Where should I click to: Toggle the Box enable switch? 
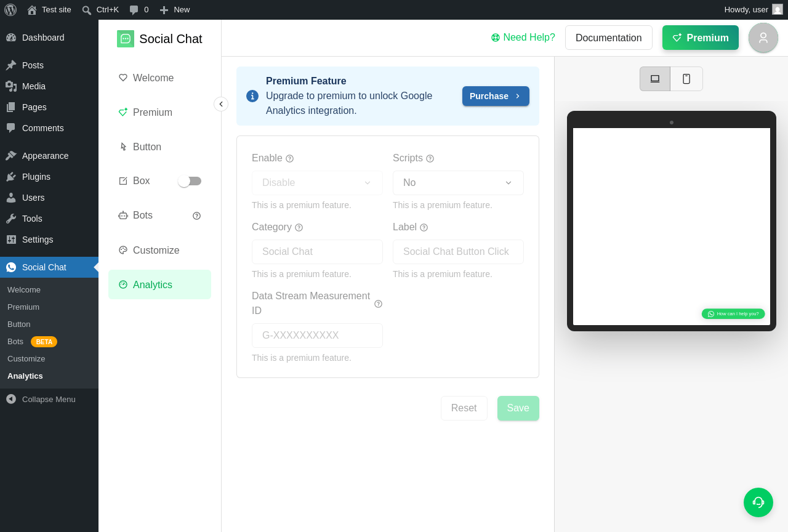pyautogui.click(x=190, y=181)
